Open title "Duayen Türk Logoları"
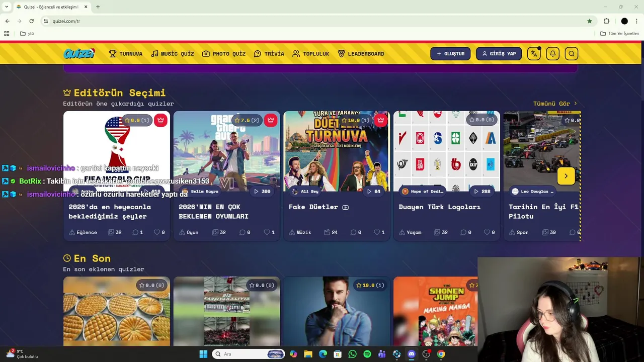This screenshot has height=362, width=644. 440,207
